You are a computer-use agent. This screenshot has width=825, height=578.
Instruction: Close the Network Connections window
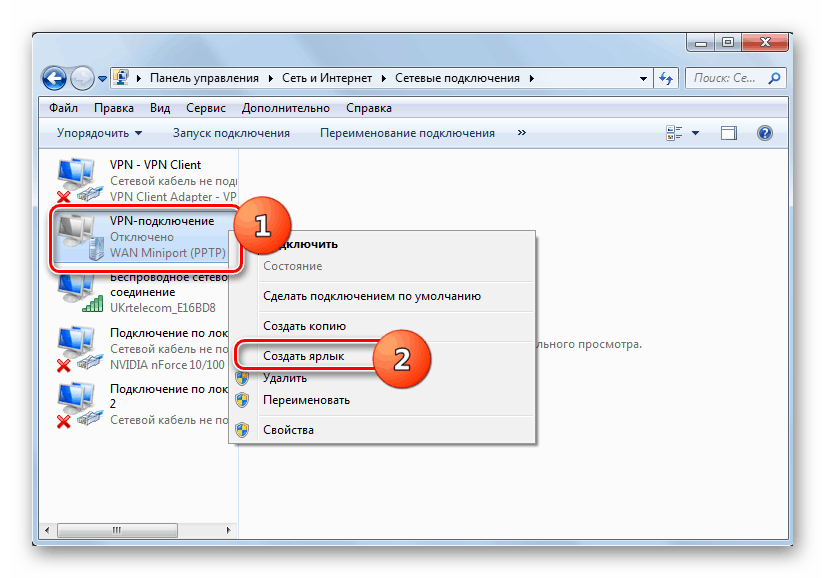(x=765, y=43)
